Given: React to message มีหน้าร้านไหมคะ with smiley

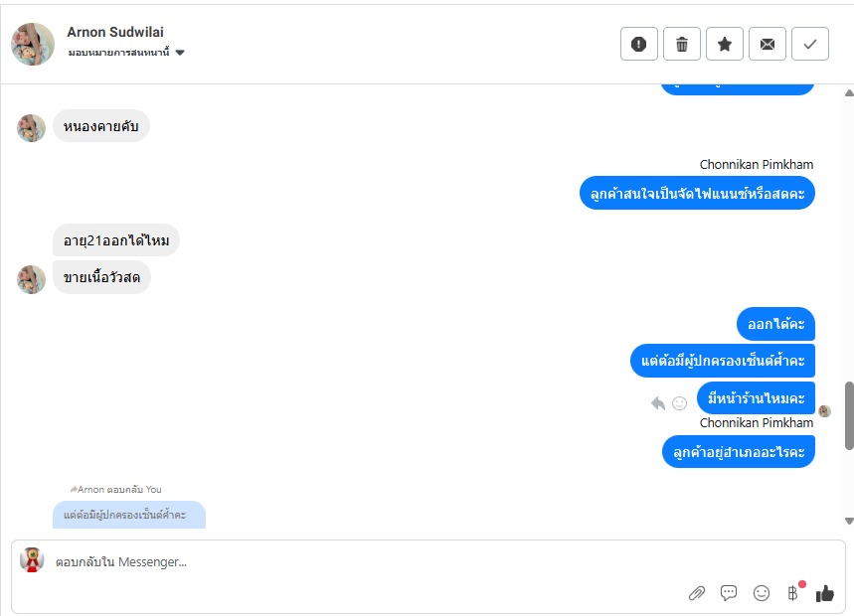Looking at the screenshot, I should [679, 403].
